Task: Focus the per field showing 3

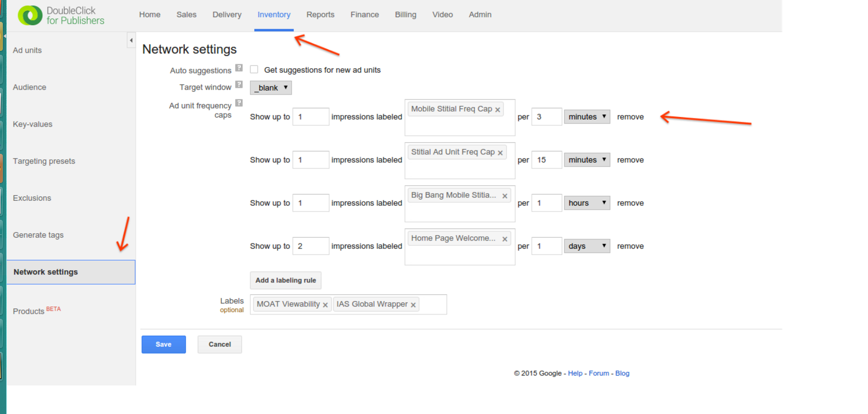Action: pos(547,117)
